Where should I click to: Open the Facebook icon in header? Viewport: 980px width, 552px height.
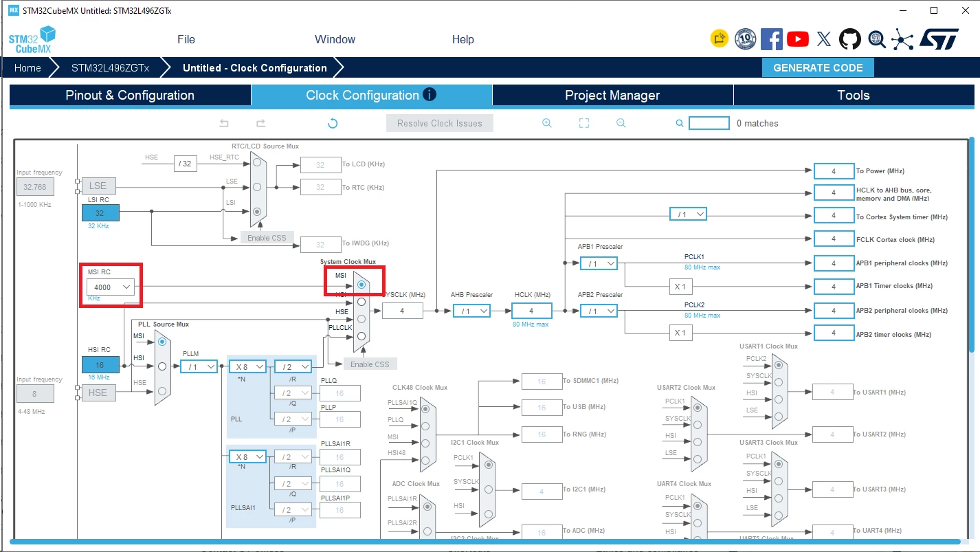772,39
